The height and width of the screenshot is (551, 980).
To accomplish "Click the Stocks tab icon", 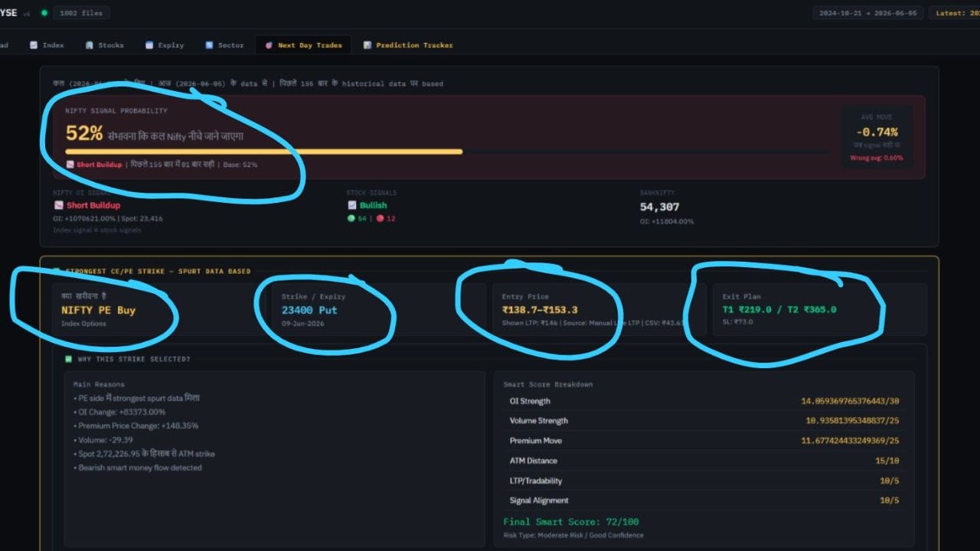I will [90, 45].
